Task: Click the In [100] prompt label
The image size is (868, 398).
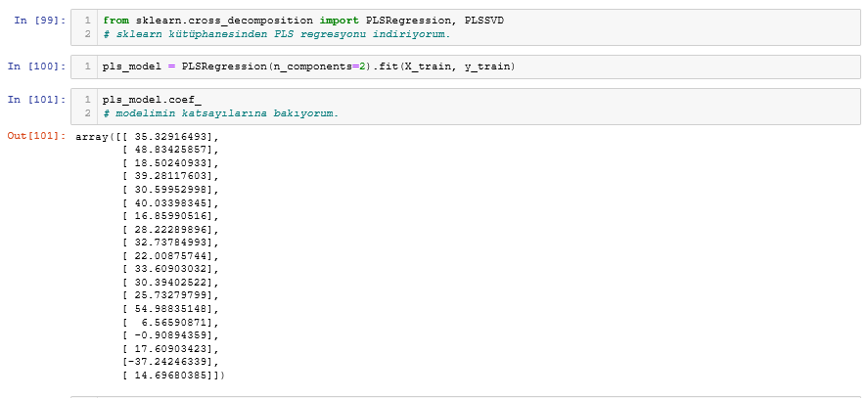Action: [x=36, y=66]
